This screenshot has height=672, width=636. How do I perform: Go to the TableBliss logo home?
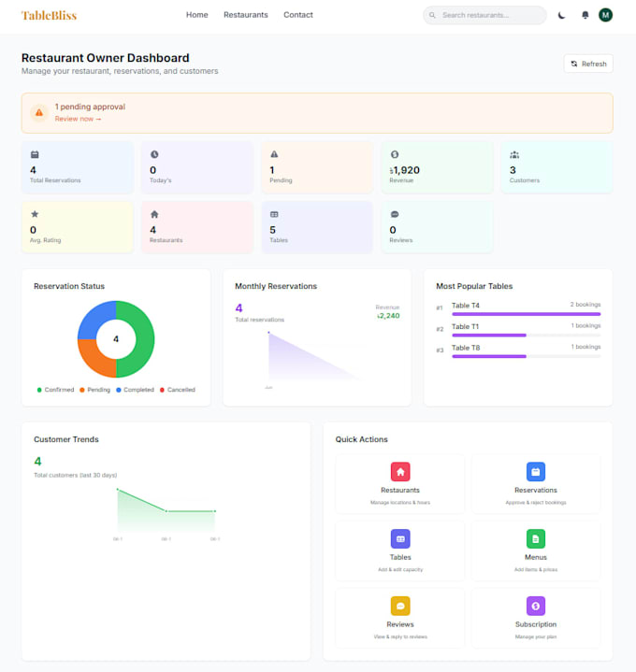[49, 16]
